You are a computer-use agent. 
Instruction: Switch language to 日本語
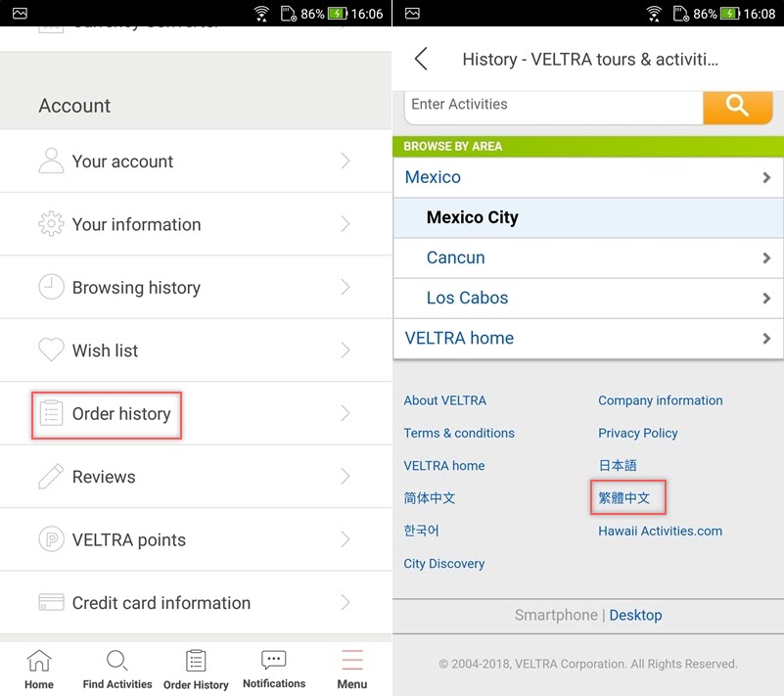pyautogui.click(x=618, y=466)
